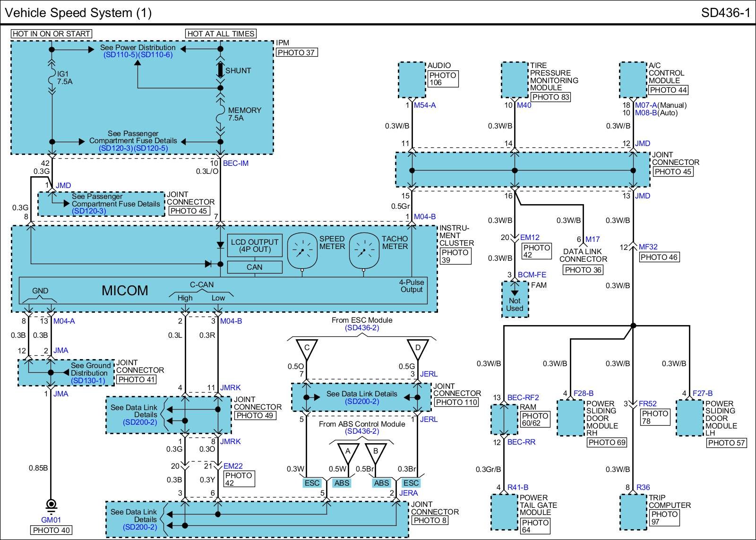756x540 pixels.
Task: Click the BEC-RF2 connector label
Action: point(523,398)
